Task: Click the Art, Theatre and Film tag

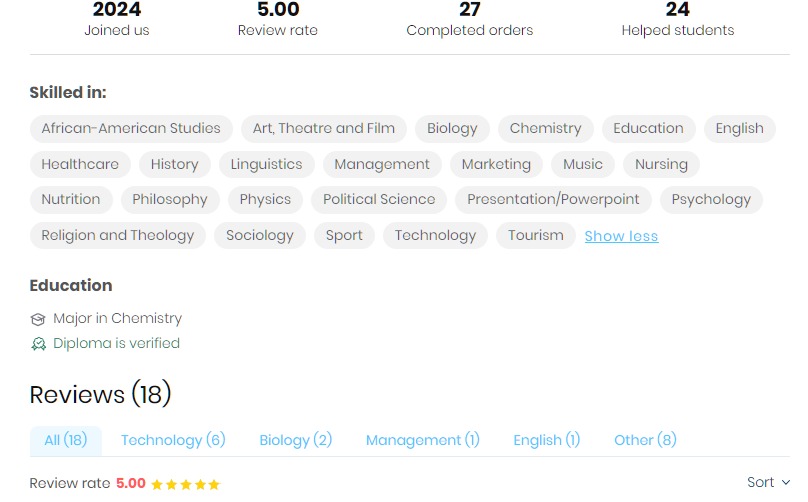Action: 323,128
